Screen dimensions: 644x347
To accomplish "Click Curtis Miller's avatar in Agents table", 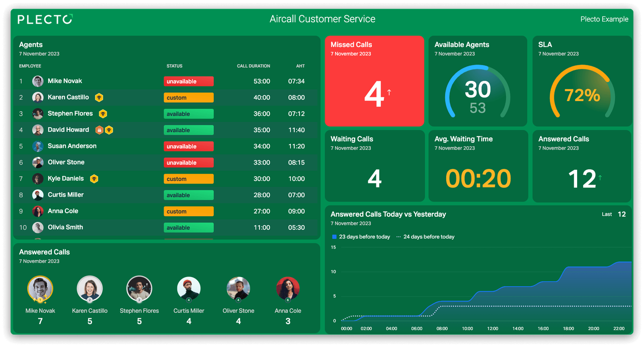I will point(38,195).
